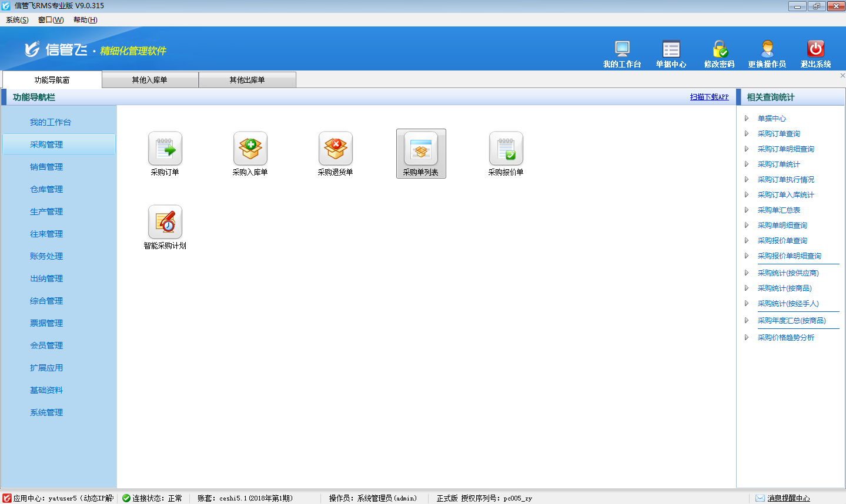Click the 退出系统 power icon

click(x=815, y=49)
